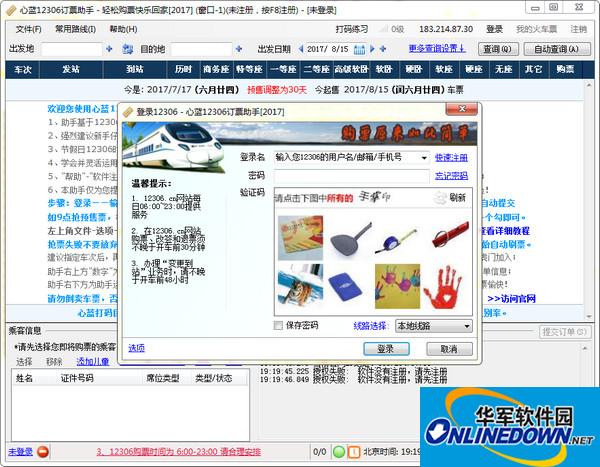Select the captcha image with yellow handprint painting
The width and height of the screenshot is (600, 467).
click(397, 286)
